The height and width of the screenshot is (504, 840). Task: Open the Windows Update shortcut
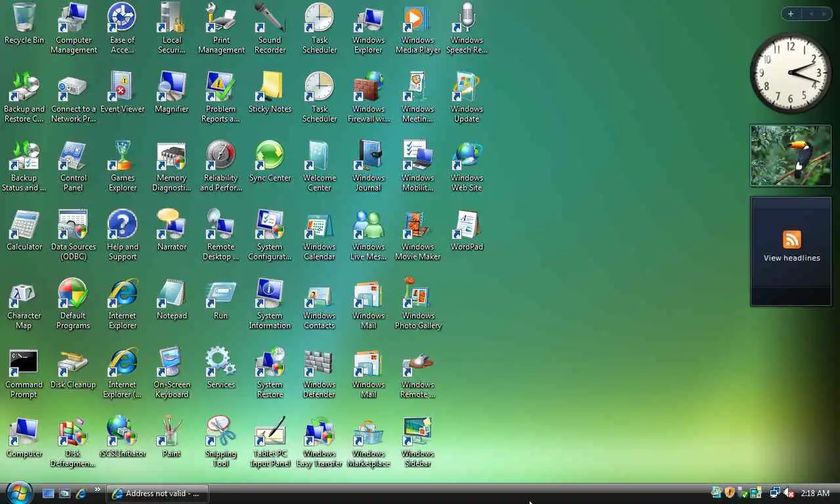tap(467, 97)
